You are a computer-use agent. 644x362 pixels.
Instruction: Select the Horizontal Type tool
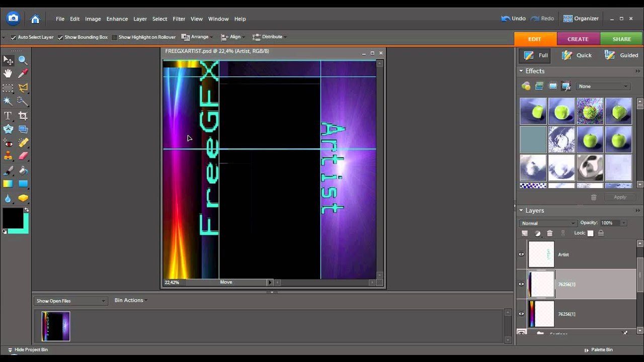coord(8,116)
